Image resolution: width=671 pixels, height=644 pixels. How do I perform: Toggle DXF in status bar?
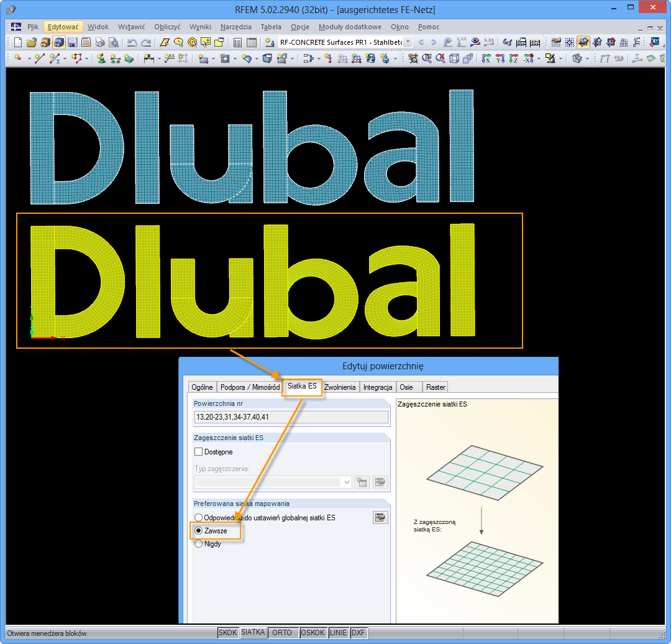pos(358,632)
